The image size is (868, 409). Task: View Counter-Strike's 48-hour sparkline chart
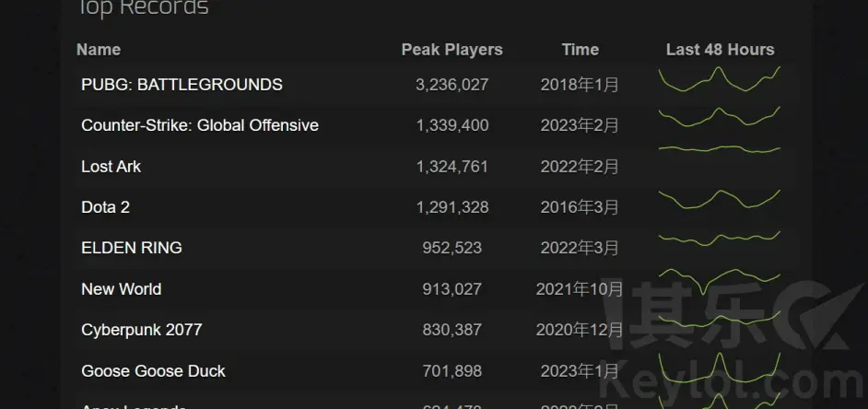(x=720, y=120)
